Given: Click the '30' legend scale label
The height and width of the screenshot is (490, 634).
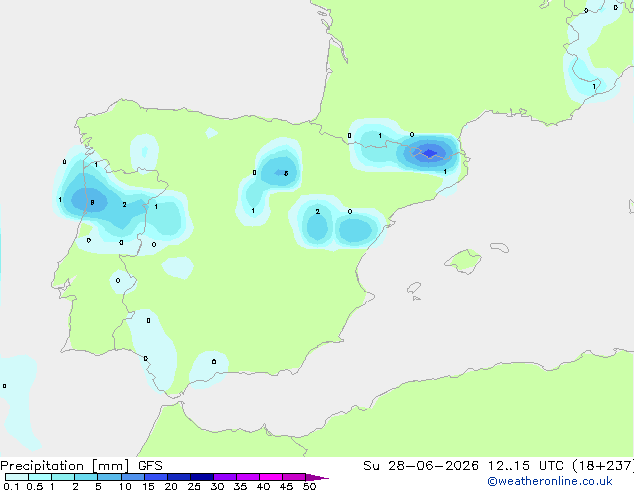Looking at the screenshot, I should 217,486.
